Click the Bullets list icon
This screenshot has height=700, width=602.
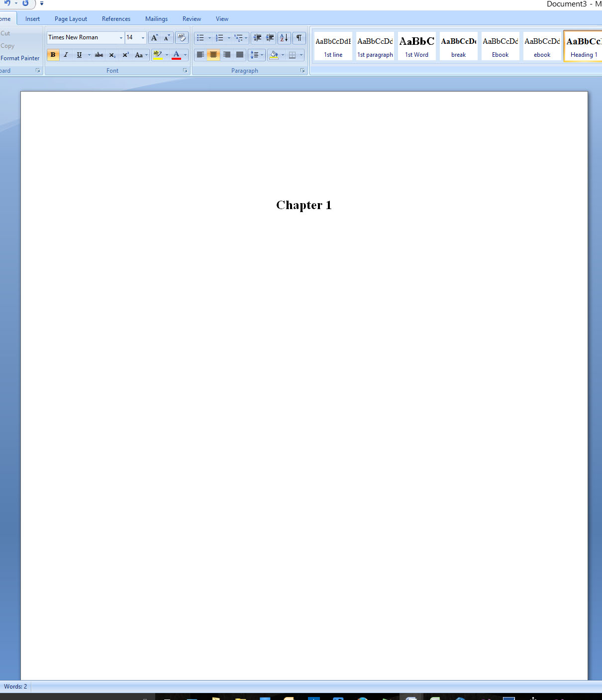201,38
